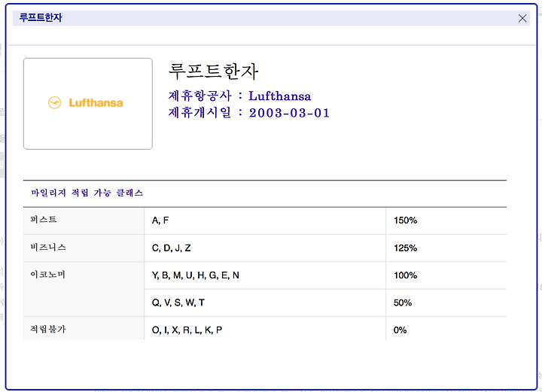This screenshot has height=392, width=542.
Task: Click the dialog title bar text 루프트한자
Action: pyautogui.click(x=41, y=17)
